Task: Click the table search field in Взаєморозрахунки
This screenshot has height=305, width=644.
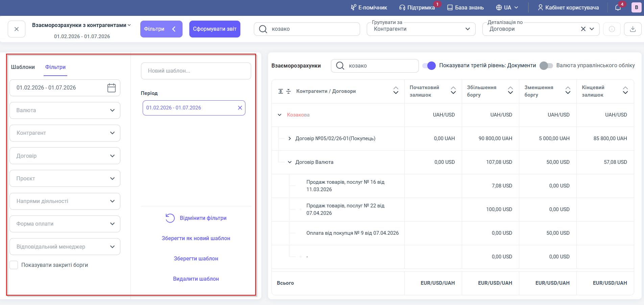Action: coord(375,66)
